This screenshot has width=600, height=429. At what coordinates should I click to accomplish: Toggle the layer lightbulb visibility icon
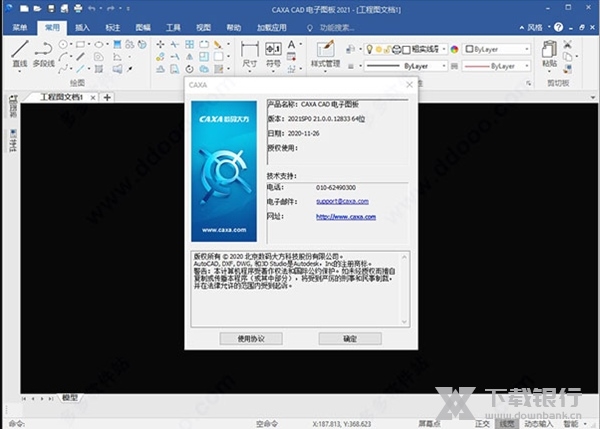tap(369, 49)
